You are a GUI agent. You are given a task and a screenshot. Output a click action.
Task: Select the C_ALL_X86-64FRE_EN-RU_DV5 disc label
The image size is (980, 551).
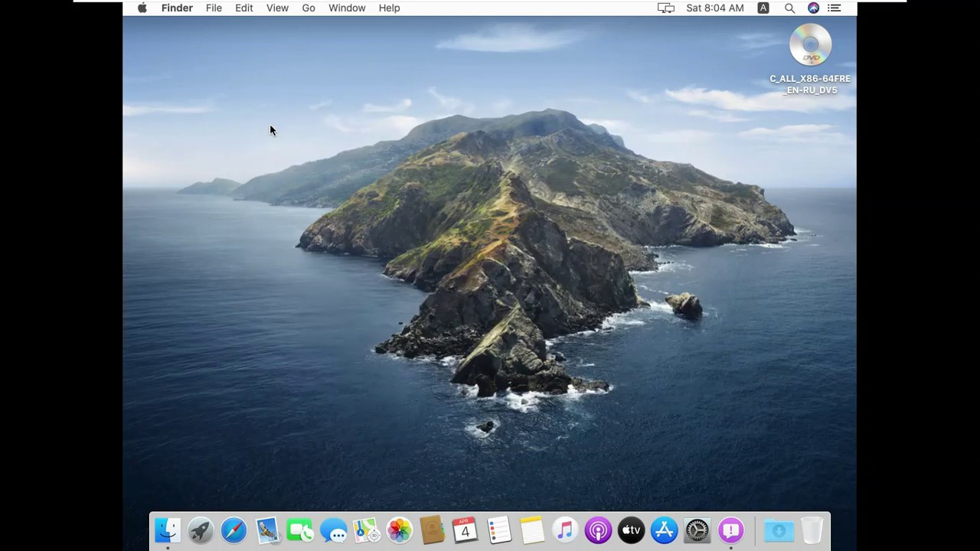(x=810, y=84)
